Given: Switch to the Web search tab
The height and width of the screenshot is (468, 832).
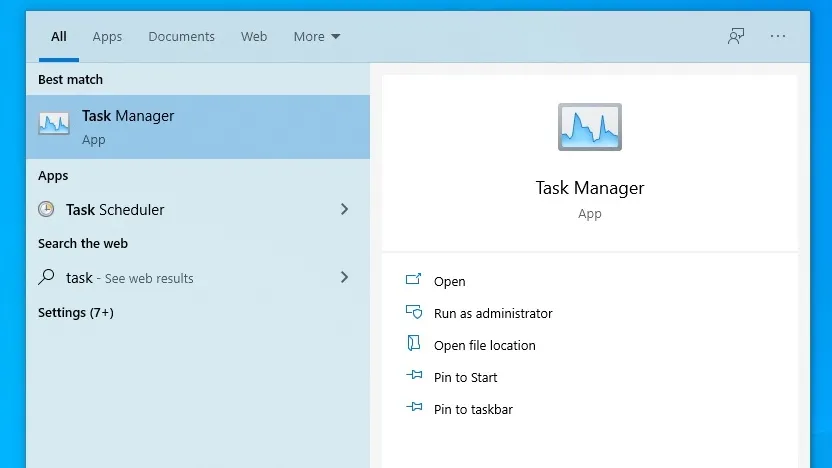Looking at the screenshot, I should pos(254,37).
